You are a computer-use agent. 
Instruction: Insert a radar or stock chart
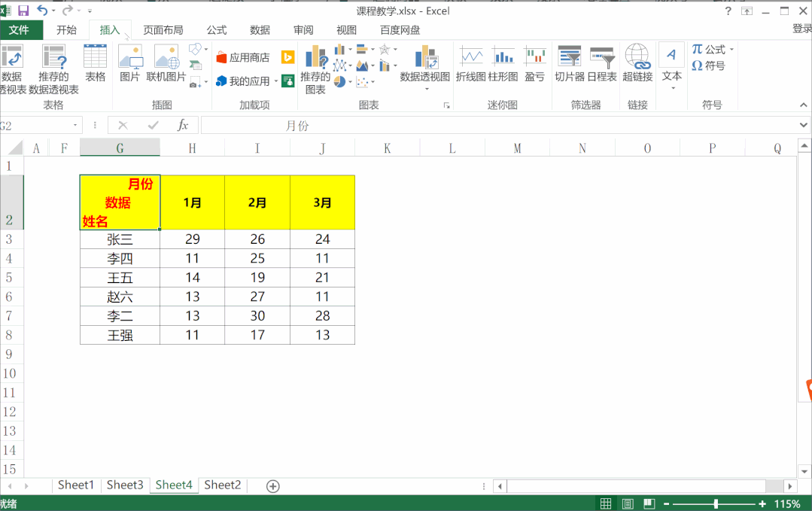pos(385,50)
